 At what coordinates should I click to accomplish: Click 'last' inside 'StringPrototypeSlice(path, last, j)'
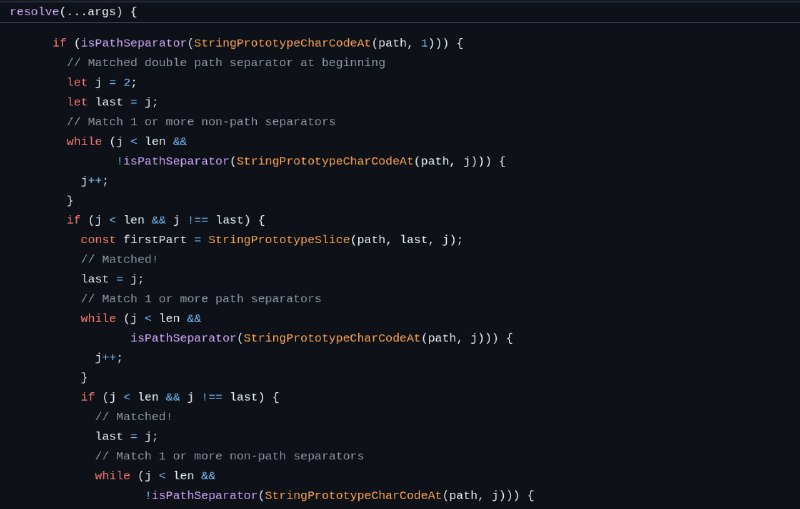[x=414, y=240]
